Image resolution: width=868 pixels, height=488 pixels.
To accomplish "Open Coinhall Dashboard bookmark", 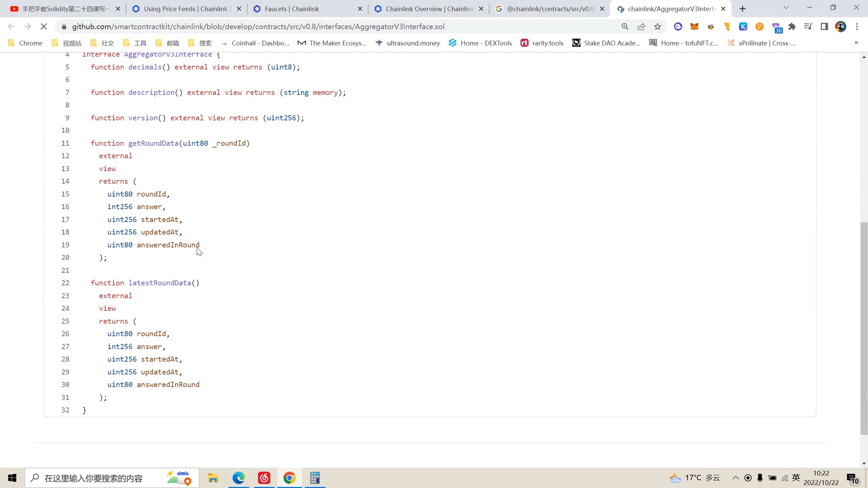I will point(255,43).
